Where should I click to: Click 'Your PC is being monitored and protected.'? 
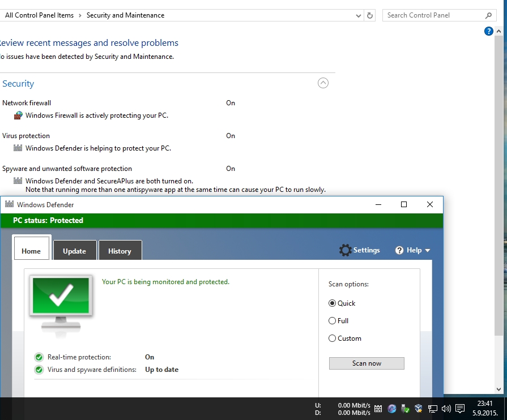[x=165, y=282]
